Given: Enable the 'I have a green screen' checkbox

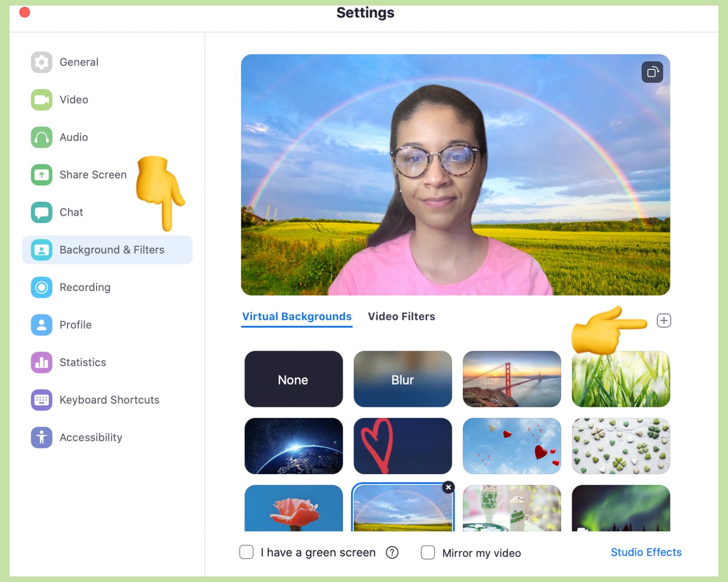Looking at the screenshot, I should 247,552.
